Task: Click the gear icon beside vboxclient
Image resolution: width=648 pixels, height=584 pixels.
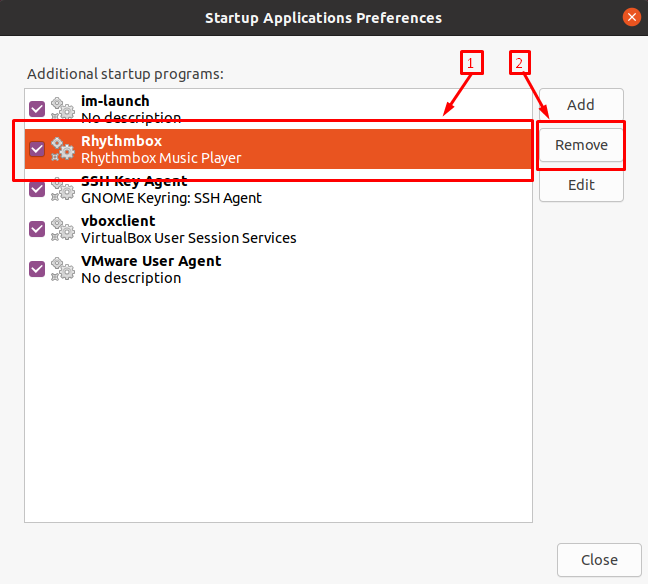Action: coord(63,229)
